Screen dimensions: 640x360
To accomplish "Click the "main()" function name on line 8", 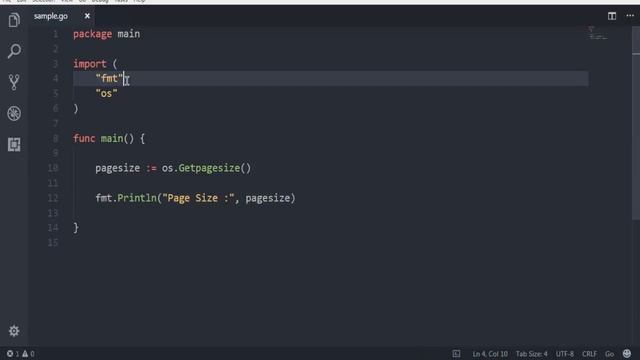I will tap(117, 138).
